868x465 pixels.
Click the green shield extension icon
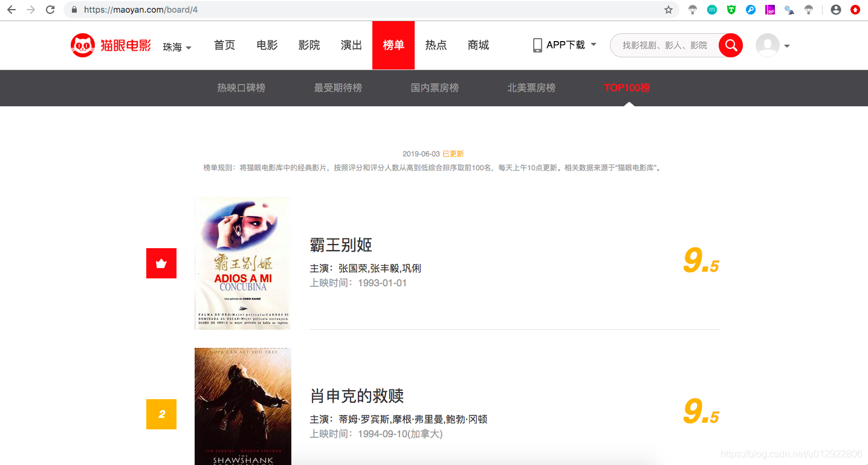coord(731,10)
